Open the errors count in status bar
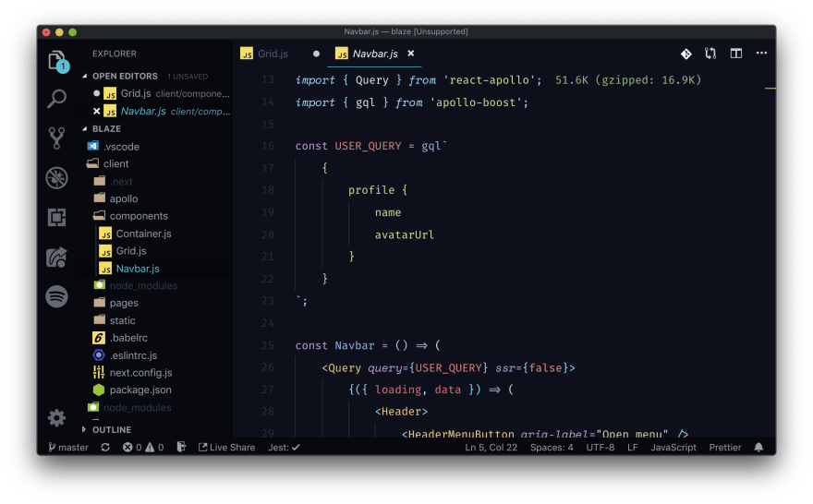The height and width of the screenshot is (504, 813). click(x=132, y=447)
